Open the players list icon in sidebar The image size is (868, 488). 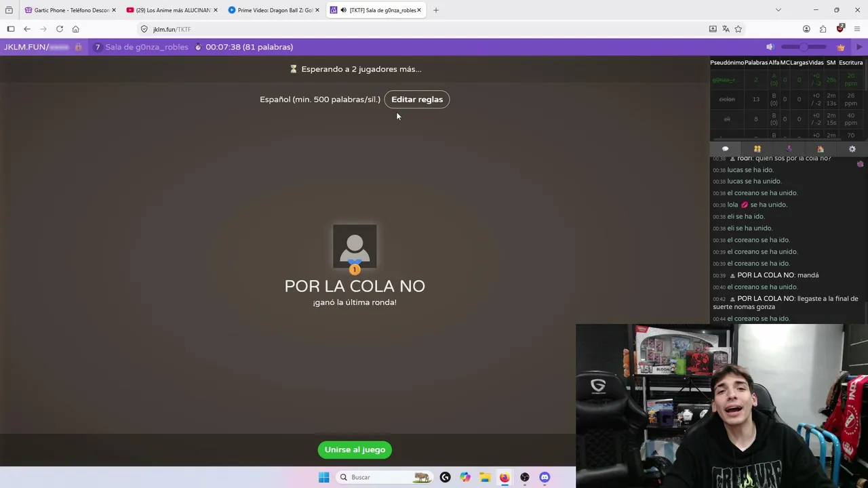click(x=757, y=149)
